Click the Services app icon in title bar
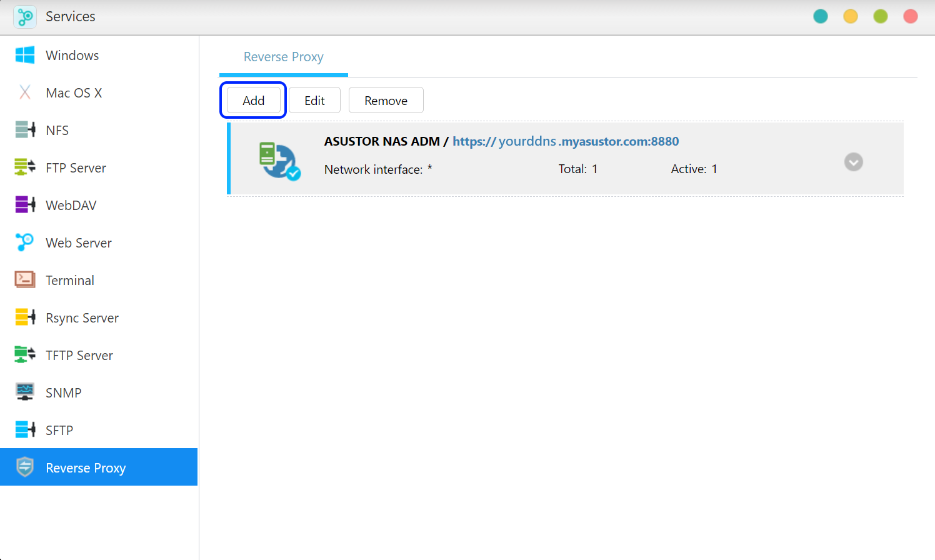This screenshot has height=560, width=935. [x=25, y=16]
